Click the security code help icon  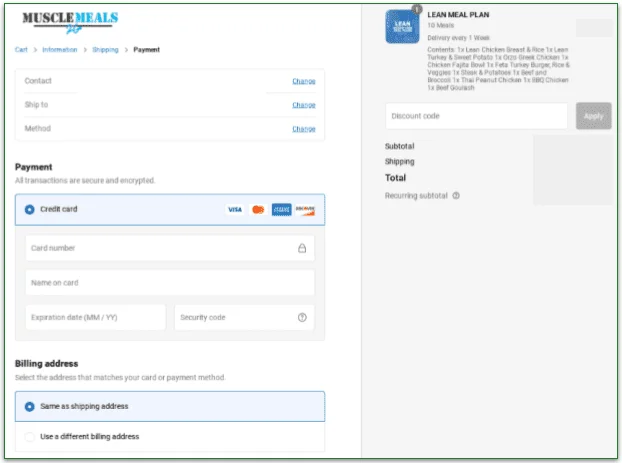pyautogui.click(x=302, y=317)
